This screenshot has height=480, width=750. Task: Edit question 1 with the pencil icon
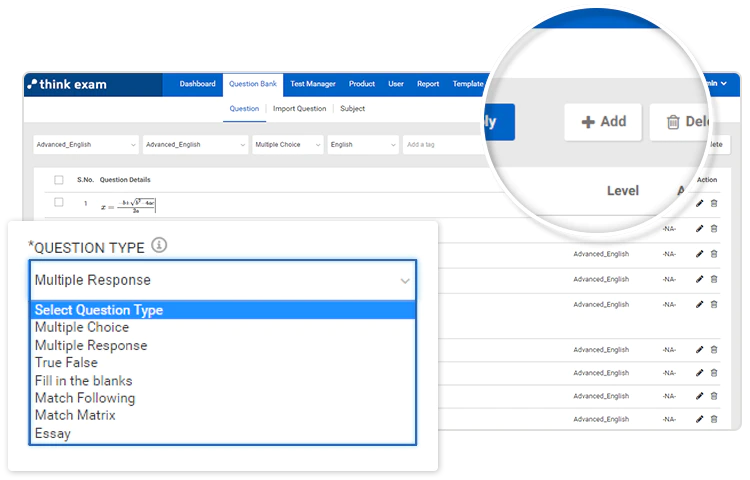699,203
